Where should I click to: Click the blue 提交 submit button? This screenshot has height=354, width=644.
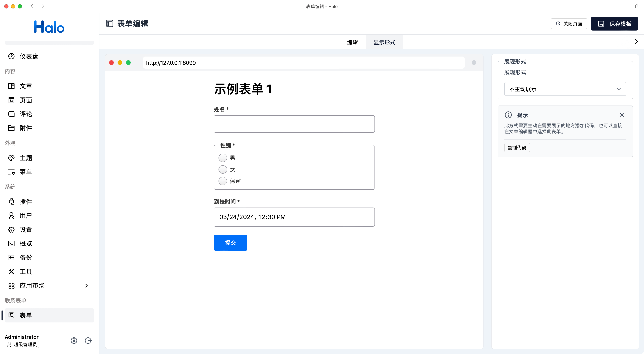[230, 243]
